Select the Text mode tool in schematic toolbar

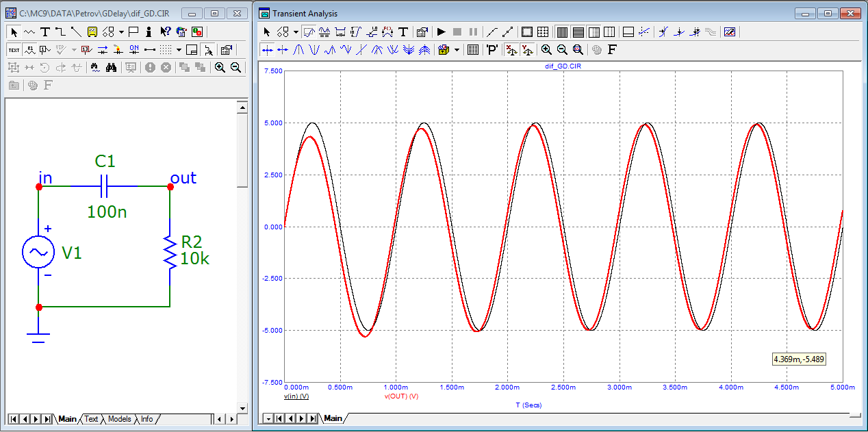click(x=45, y=31)
